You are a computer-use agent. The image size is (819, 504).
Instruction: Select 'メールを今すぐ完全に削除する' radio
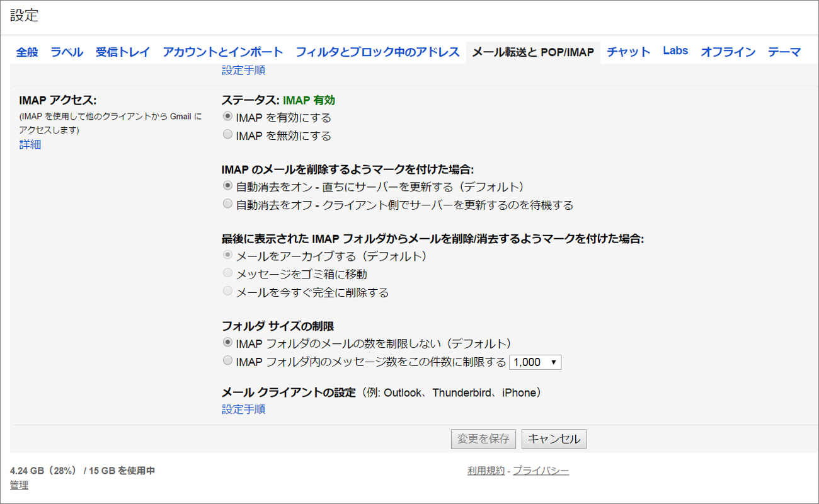point(227,292)
